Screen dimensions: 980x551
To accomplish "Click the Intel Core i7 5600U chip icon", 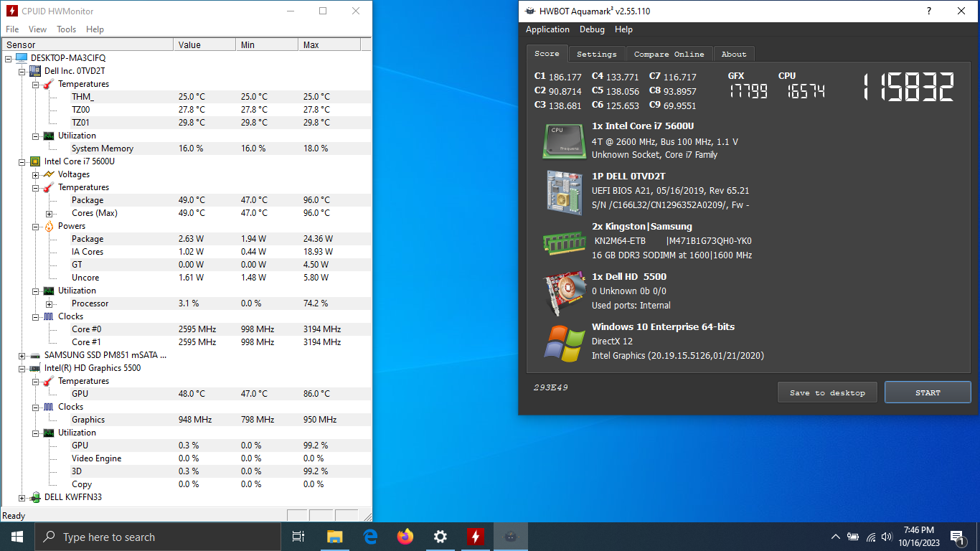I will point(34,161).
